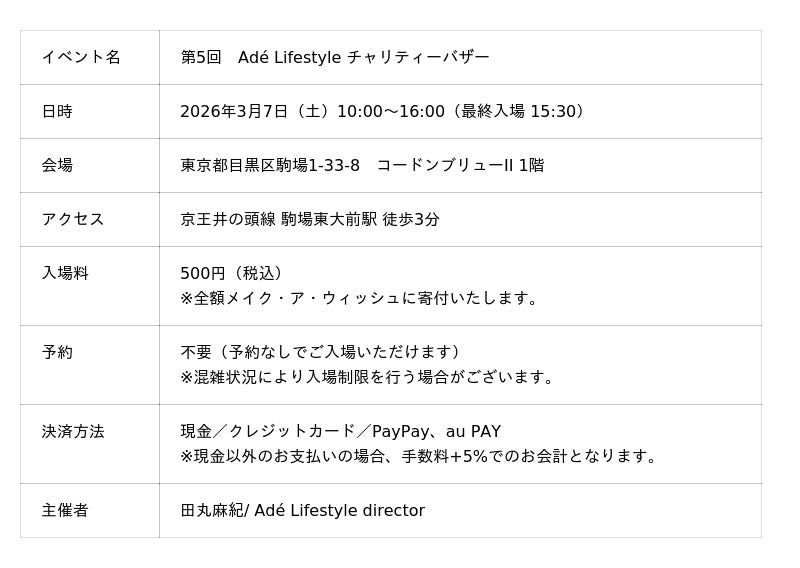Screen dimensions: 800x568
Task: Click the 日時 label cell
Action: coord(57,111)
